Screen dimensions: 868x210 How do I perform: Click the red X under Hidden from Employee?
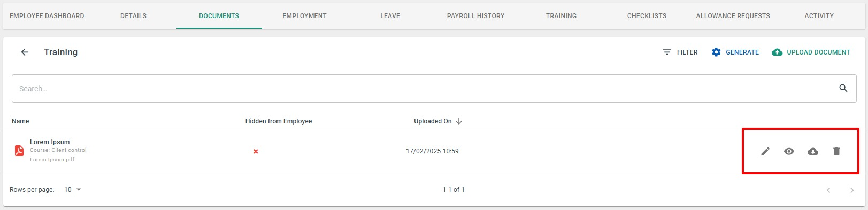point(256,151)
